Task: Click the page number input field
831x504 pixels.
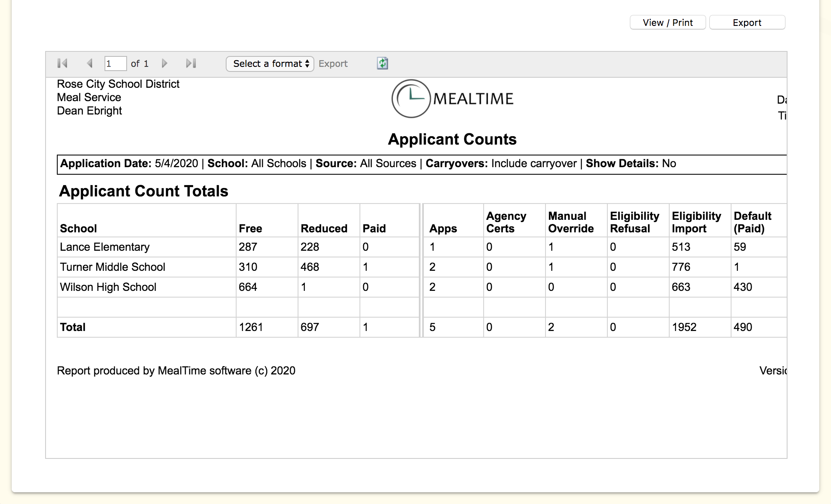Action: (115, 64)
